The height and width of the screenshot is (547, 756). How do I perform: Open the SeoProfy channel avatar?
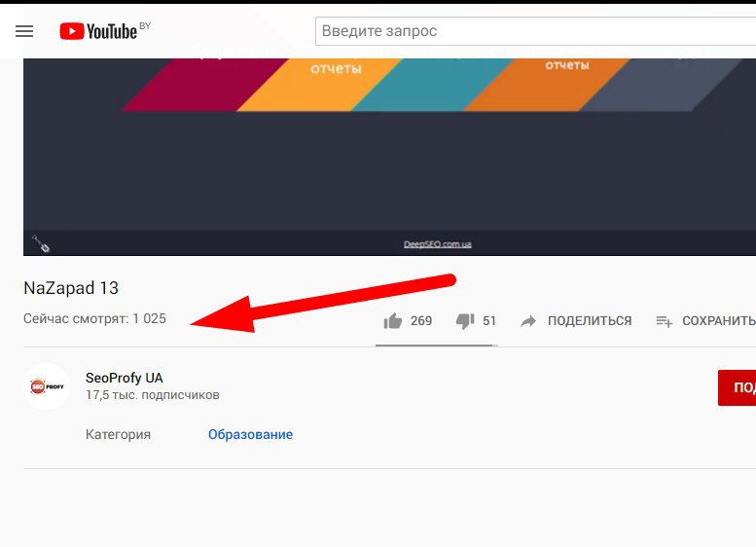pos(47,386)
